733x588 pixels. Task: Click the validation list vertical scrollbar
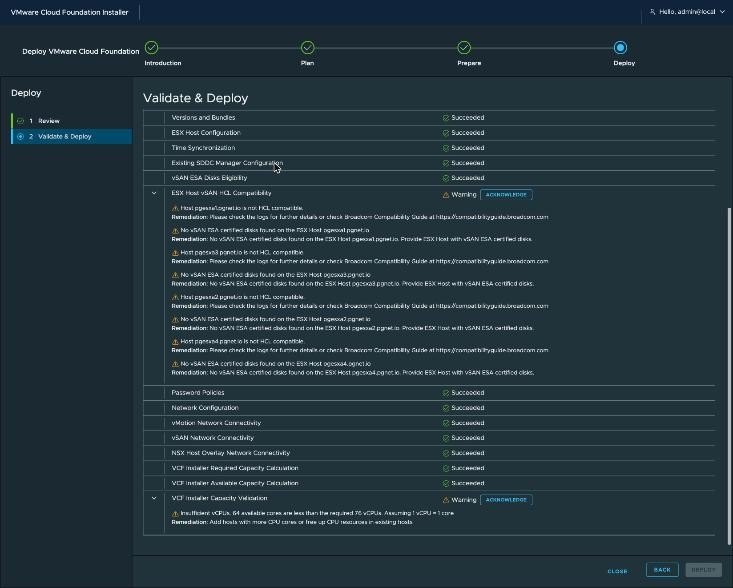point(729,376)
